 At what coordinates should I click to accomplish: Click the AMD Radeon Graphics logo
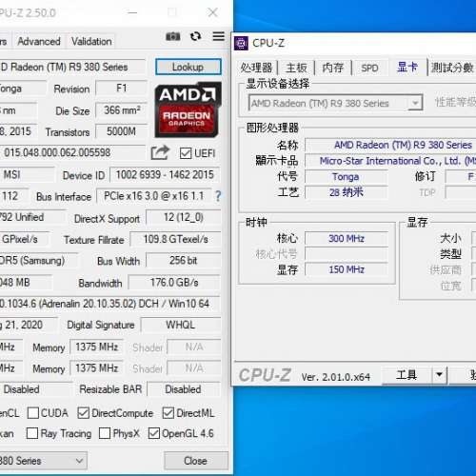(188, 109)
